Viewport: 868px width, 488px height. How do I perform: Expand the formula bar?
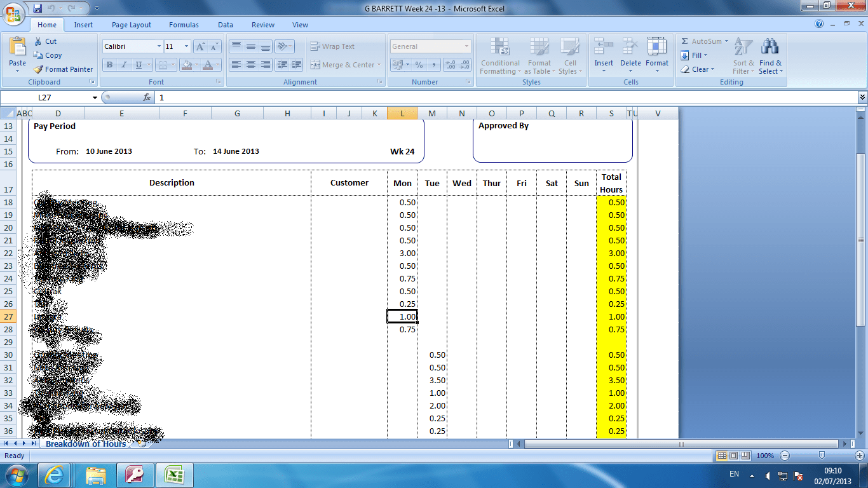click(x=862, y=97)
